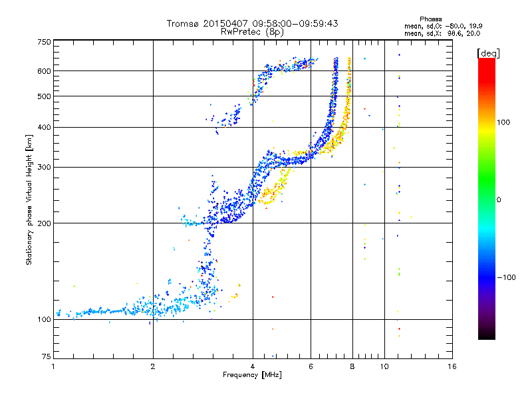The height and width of the screenshot is (399, 532).
Task: Click the x-axis tick label '2'
Action: click(x=153, y=366)
